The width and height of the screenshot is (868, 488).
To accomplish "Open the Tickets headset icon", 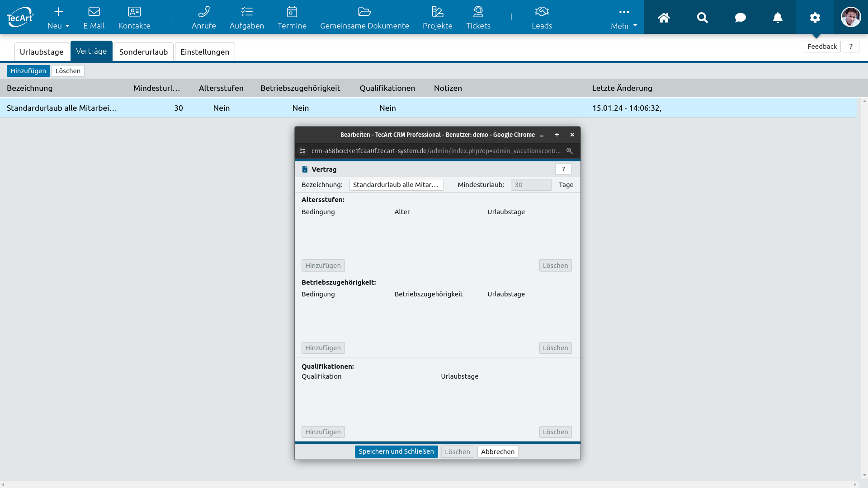I will (x=478, y=12).
